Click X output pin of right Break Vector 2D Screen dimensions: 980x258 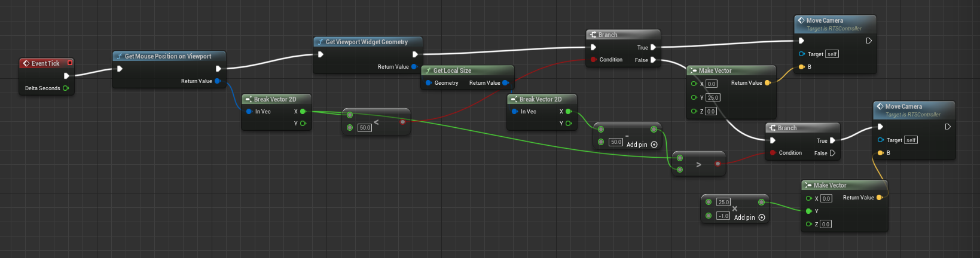(x=569, y=112)
